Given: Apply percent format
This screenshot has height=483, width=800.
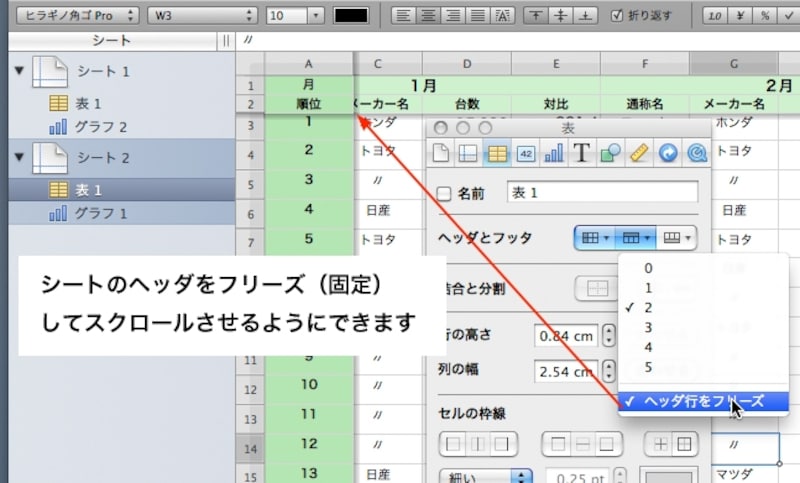Looking at the screenshot, I should coord(764,15).
